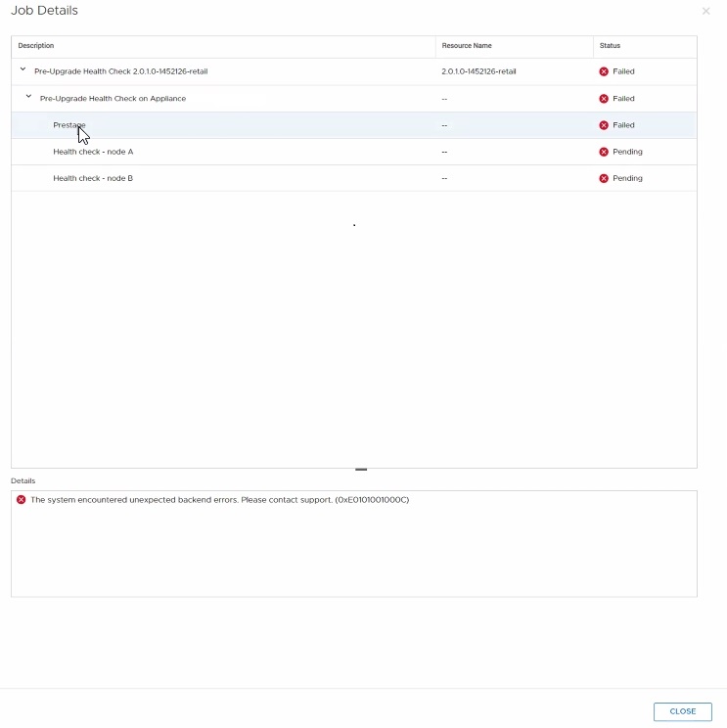Screen dimensions: 727x728
Task: Collapse the Pre-Upgrade Health Check 2.0.1.0-1452126-retail row
Action: pyautogui.click(x=23, y=70)
